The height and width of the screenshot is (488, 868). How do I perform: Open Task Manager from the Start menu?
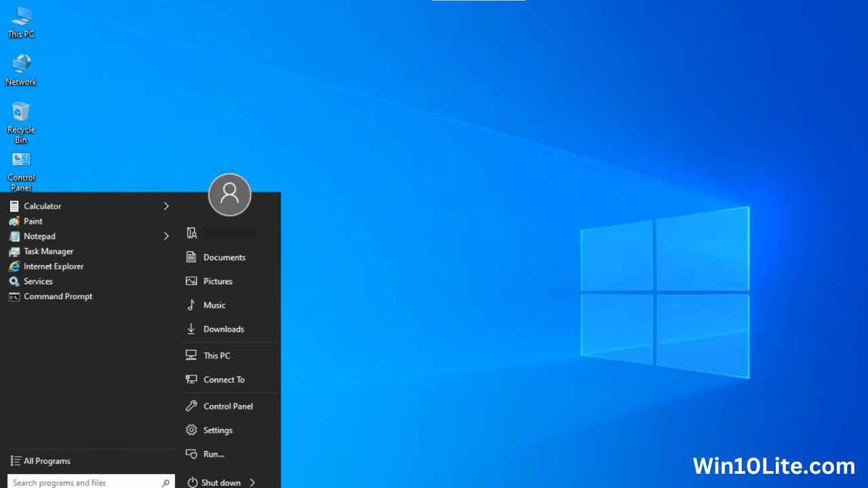(x=48, y=251)
